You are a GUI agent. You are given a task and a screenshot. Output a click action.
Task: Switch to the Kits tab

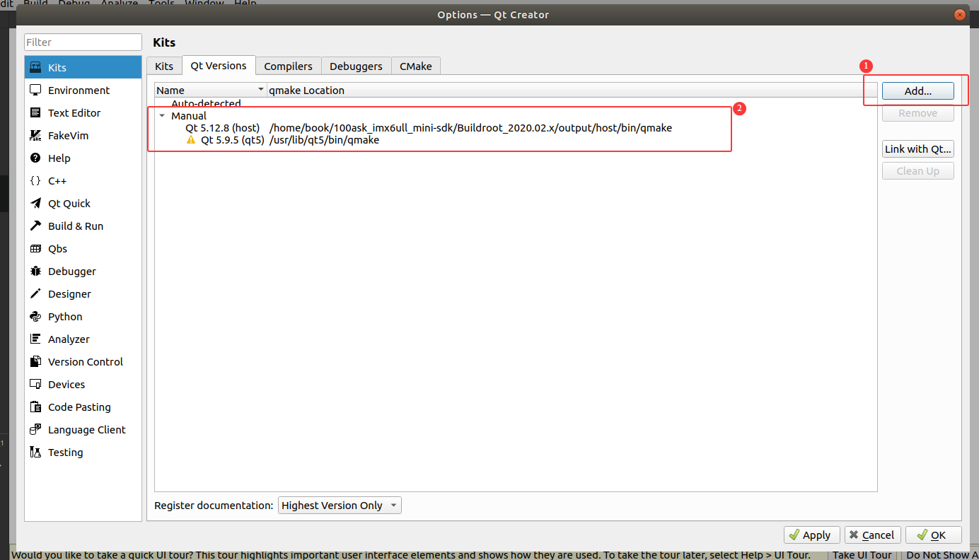pos(164,66)
